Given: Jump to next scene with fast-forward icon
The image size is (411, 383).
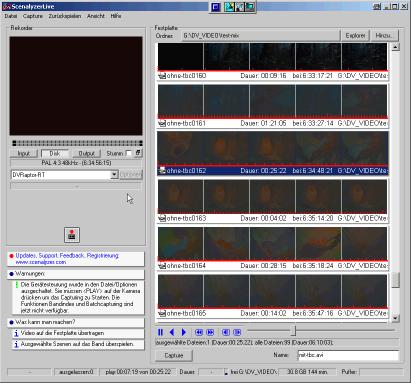Looking at the screenshot, I should (x=210, y=332).
